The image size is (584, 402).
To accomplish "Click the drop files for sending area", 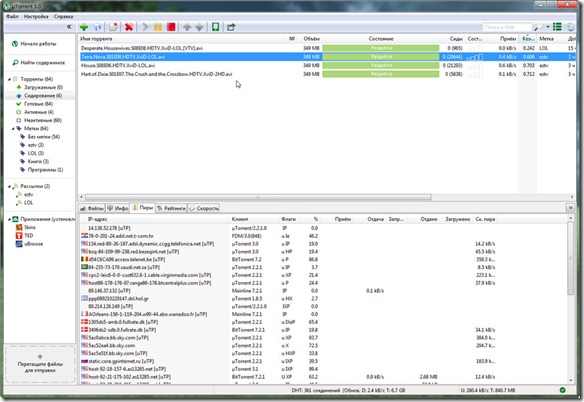I will click(x=40, y=364).
